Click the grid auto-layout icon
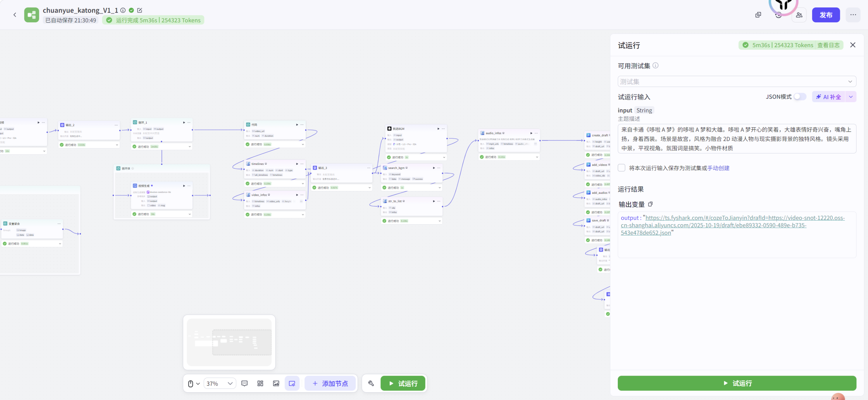868x400 pixels. tap(260, 383)
